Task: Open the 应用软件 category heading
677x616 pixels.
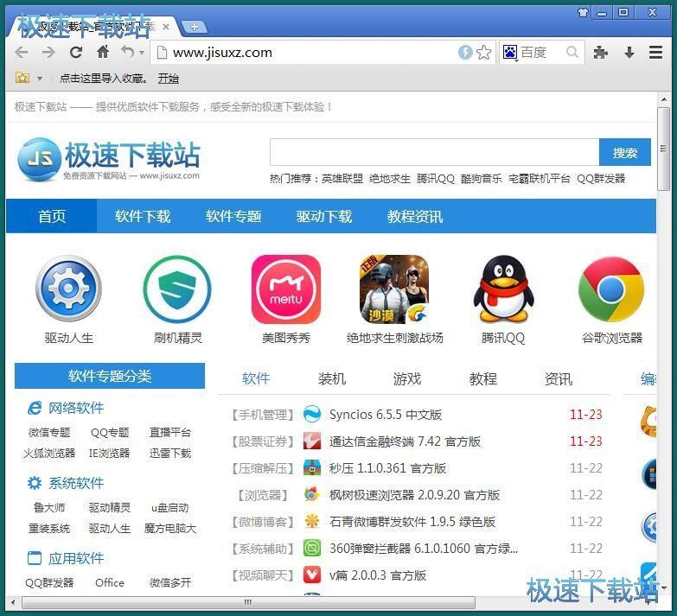Action: (76, 558)
